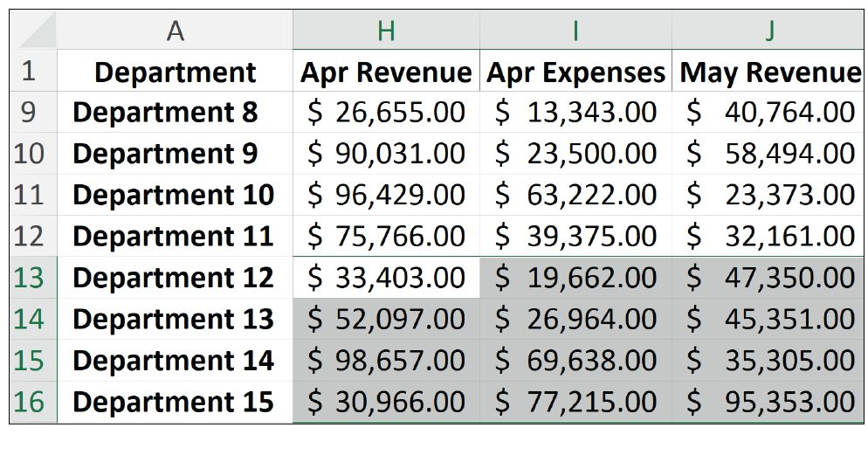Click Department 9 Apr Revenue $90,031.00
The height and width of the screenshot is (455, 868).
(x=386, y=154)
